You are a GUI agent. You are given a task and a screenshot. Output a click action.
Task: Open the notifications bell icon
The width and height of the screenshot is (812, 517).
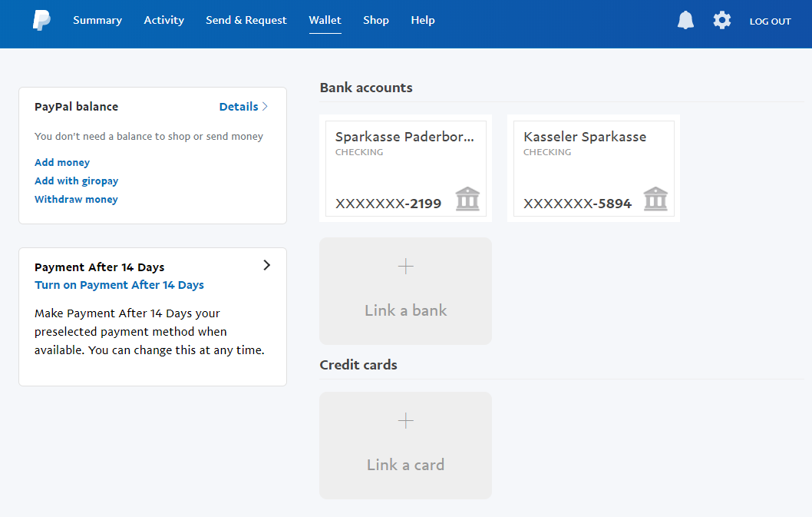pos(685,20)
